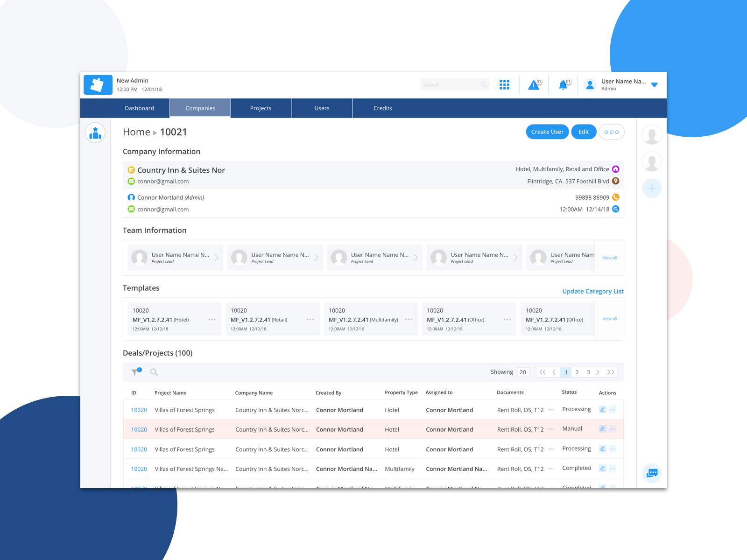
Task: Expand the User Name account dropdown arrow
Action: pos(655,85)
